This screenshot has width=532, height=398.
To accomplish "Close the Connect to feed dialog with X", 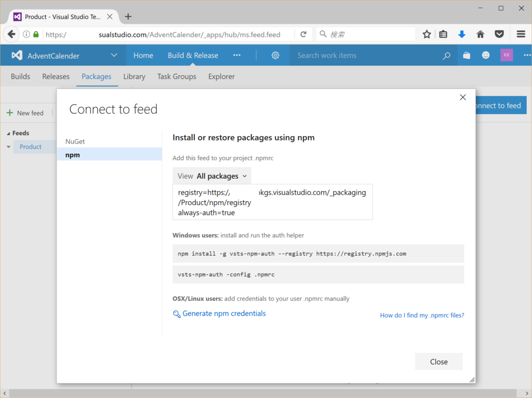I will pos(463,97).
